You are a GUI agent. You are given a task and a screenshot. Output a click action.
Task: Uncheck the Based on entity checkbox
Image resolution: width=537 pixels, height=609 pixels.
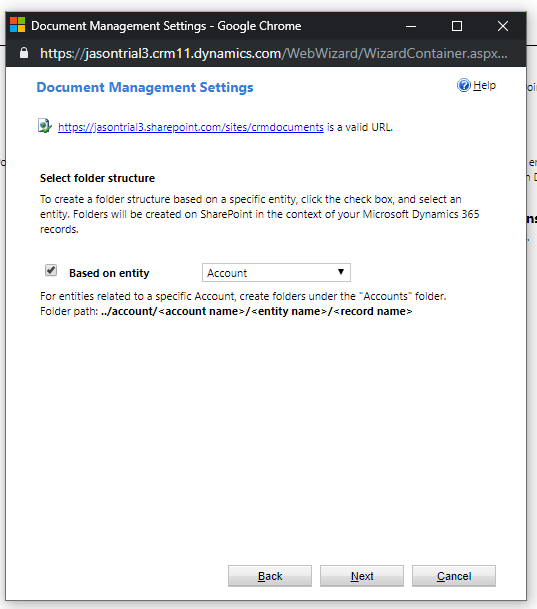[51, 270]
